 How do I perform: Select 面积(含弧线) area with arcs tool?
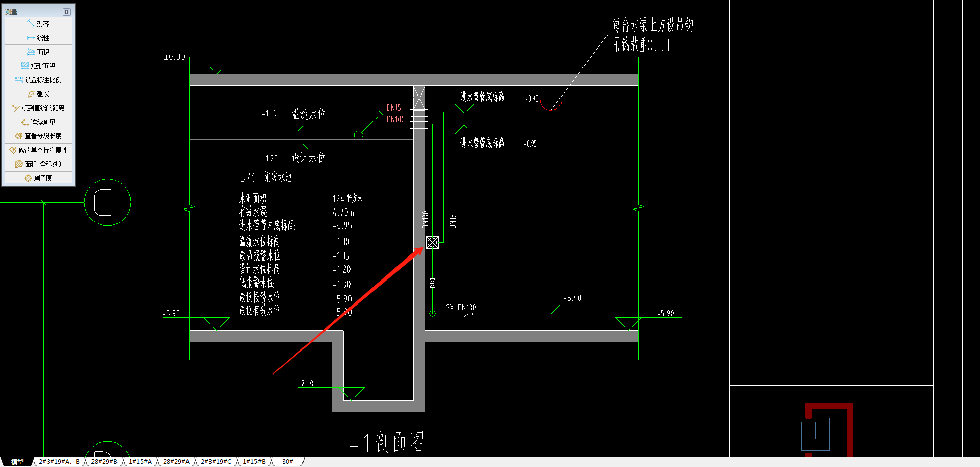pos(38,164)
